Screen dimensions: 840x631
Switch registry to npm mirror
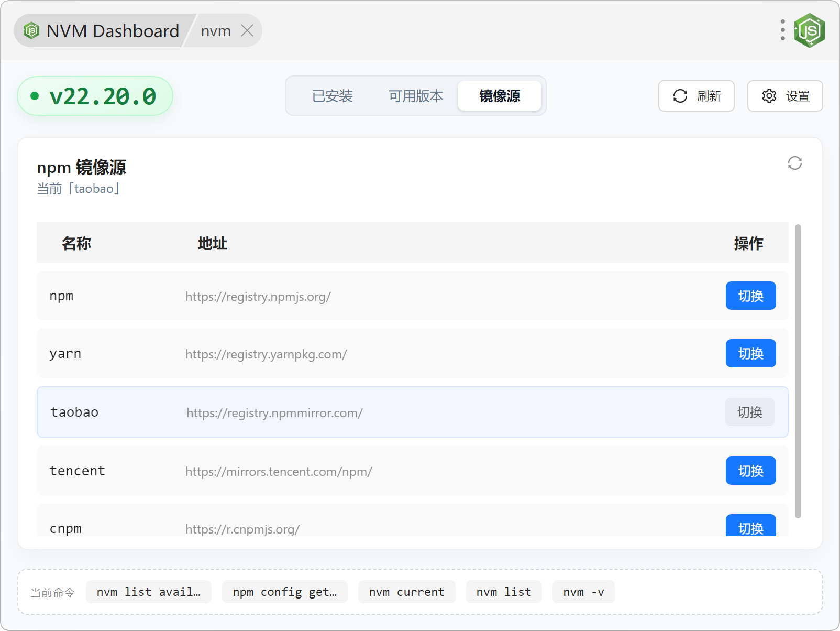click(750, 296)
